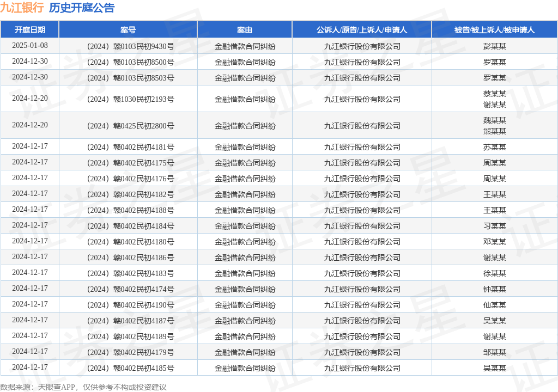Image resolution: width=558 pixels, height=392 pixels.
Task: Click the 九江银行 title text
Action: tap(22, 8)
